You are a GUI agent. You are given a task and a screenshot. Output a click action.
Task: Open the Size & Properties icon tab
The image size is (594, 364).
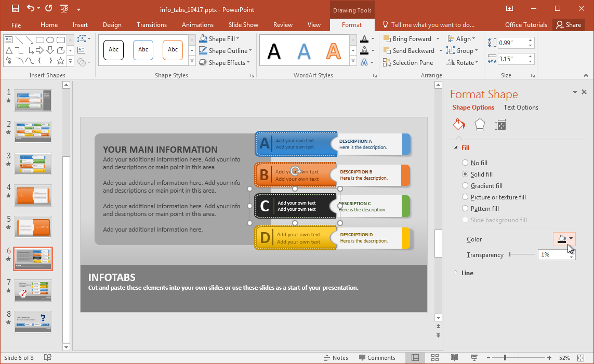point(500,125)
